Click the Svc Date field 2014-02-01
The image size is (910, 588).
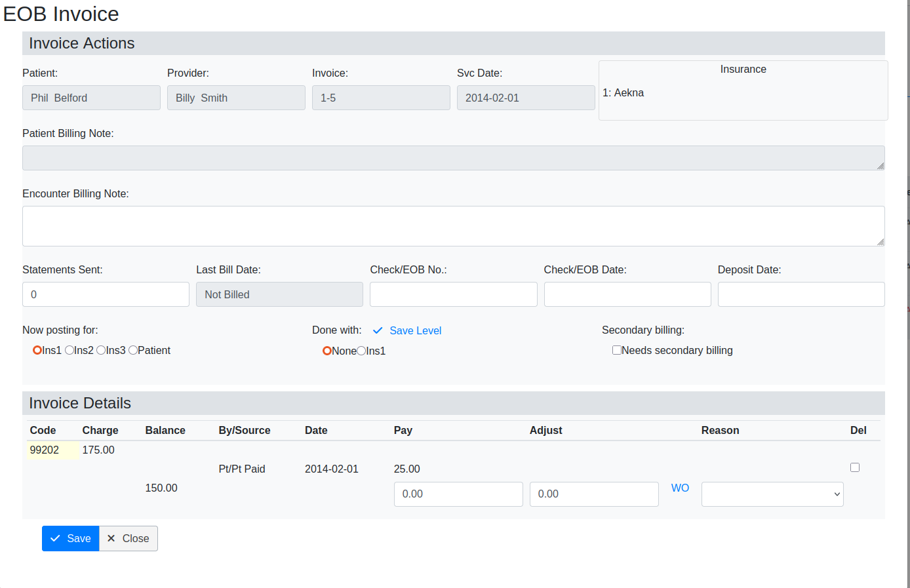(526, 98)
